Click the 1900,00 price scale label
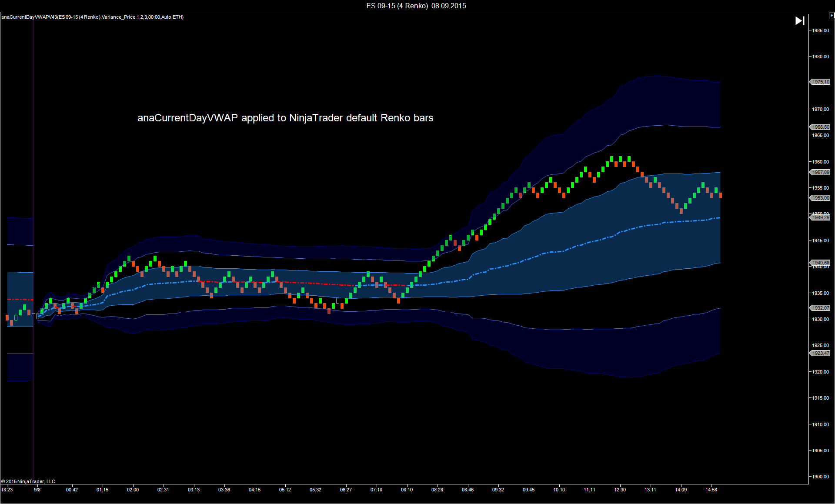Screen dimensions: 835x504 coord(821,477)
